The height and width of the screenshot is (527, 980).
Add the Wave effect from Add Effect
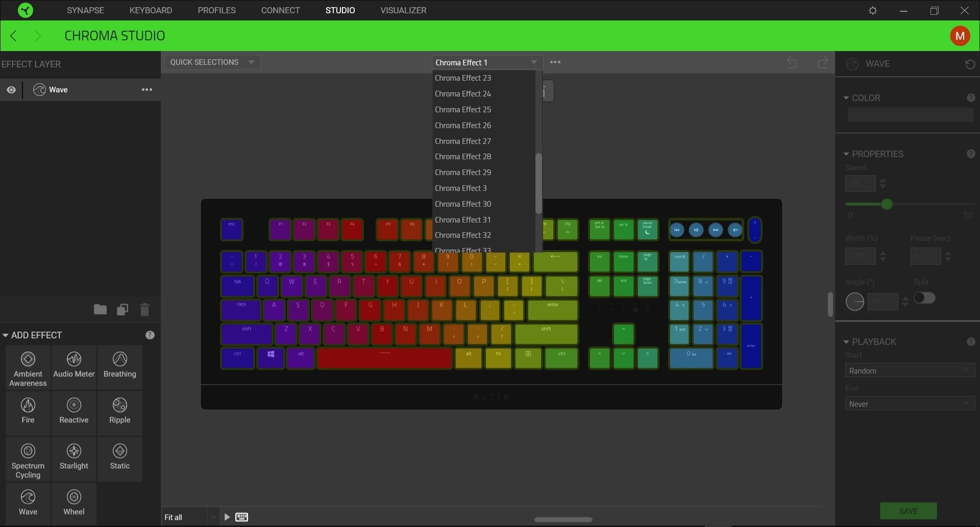(x=28, y=504)
